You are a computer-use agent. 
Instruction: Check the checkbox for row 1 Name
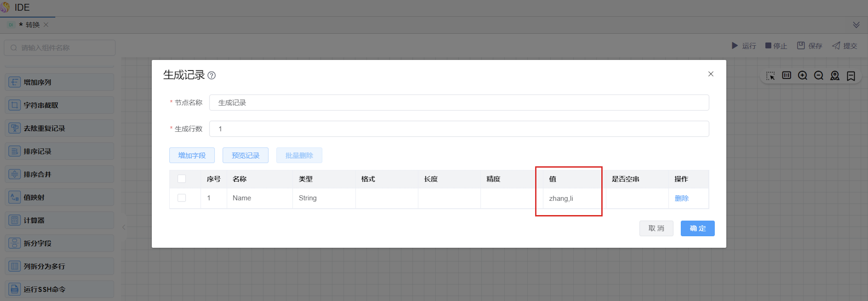pyautogui.click(x=181, y=198)
